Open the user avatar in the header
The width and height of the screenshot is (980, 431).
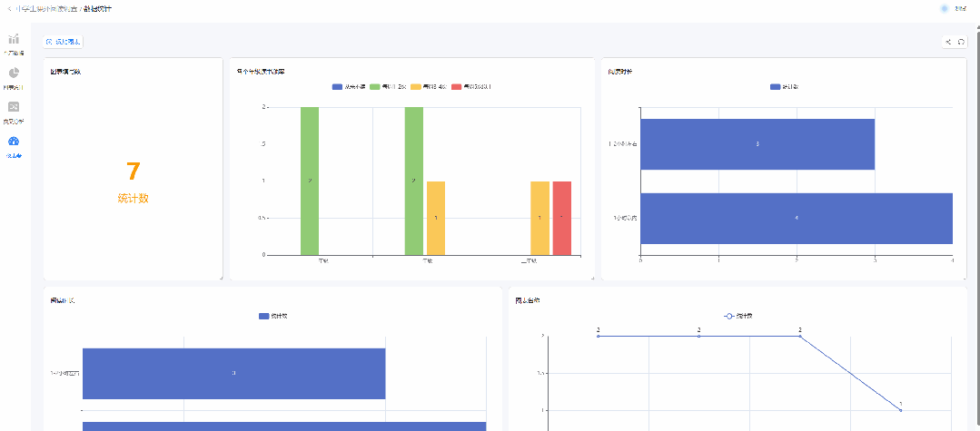pyautogui.click(x=945, y=9)
